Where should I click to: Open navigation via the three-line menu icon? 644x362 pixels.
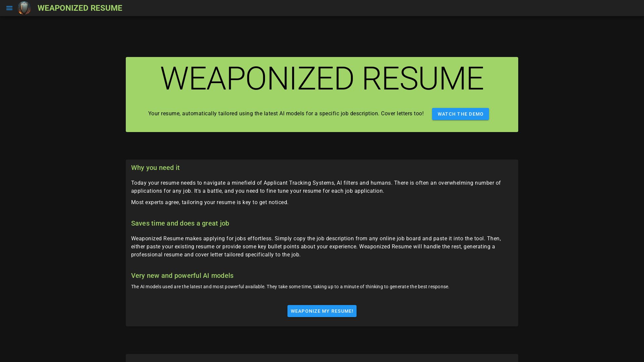pos(9,8)
